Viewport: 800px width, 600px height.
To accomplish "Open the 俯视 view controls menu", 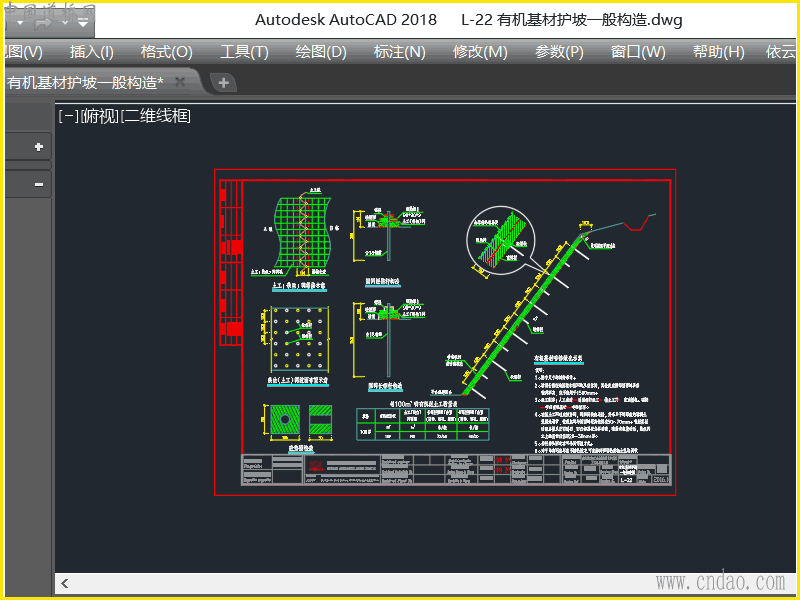I will click(99, 116).
